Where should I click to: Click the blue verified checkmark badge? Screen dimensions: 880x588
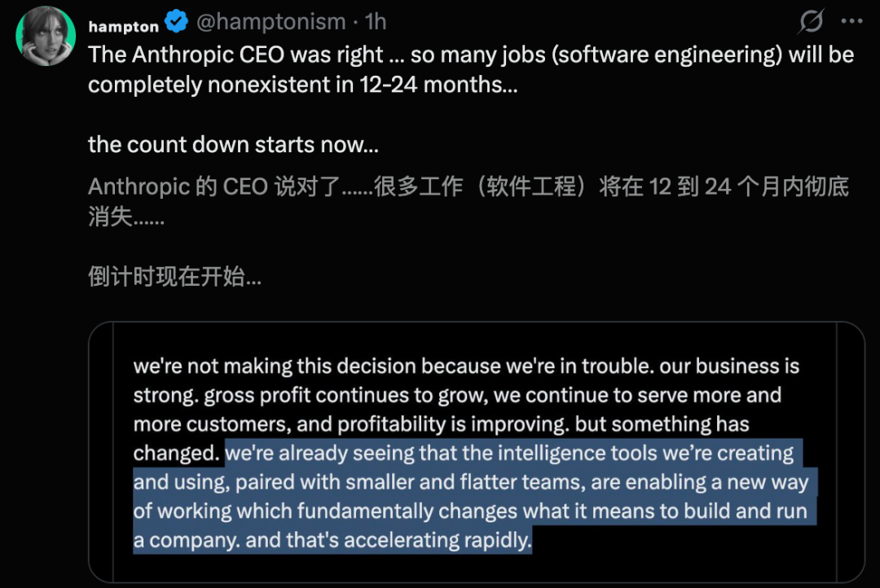pyautogui.click(x=177, y=23)
